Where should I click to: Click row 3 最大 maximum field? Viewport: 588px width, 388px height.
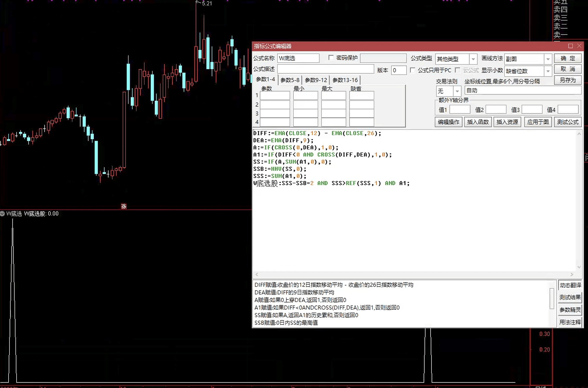(334, 113)
